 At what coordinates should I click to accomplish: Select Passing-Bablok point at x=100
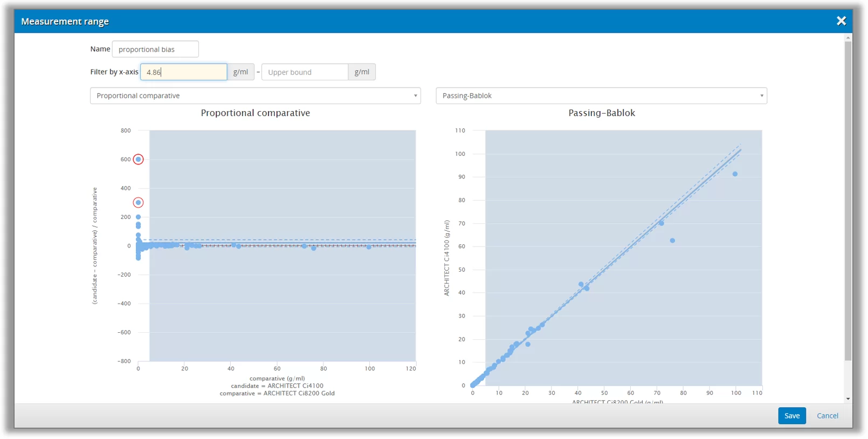[x=735, y=174]
